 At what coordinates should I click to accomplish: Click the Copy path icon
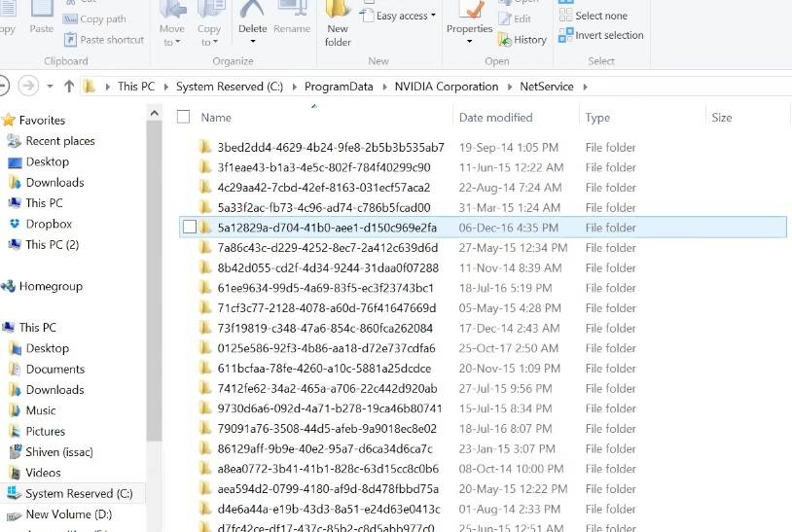70,19
